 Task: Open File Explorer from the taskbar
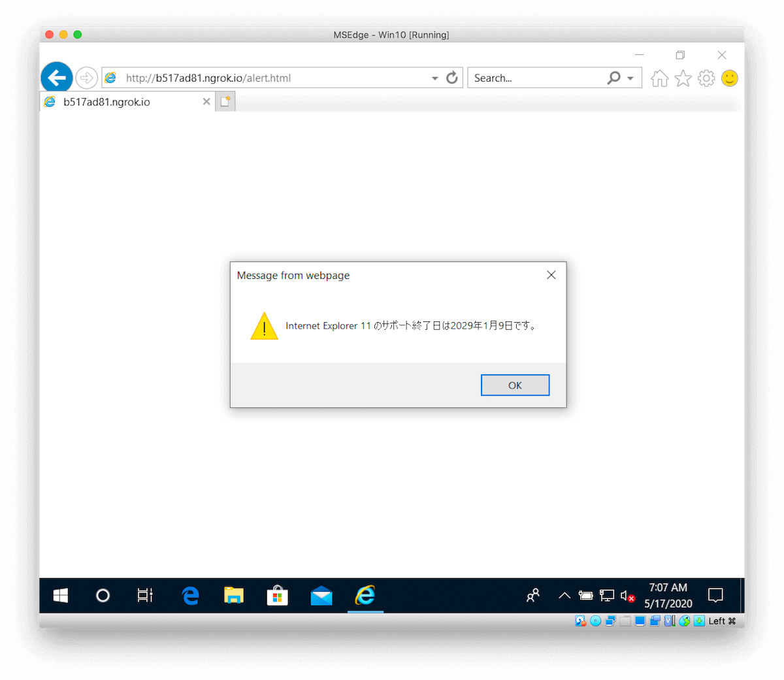234,595
